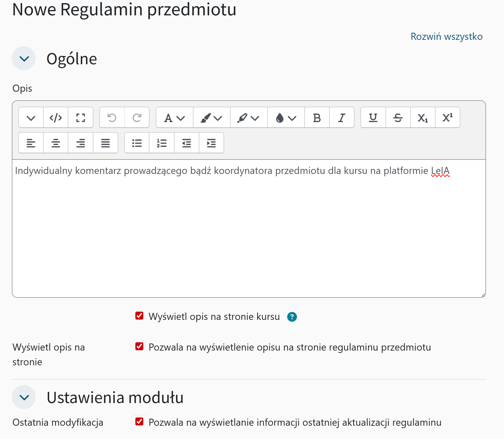Disable 'Ostatnia modyfikacja' checkbox

139,422
